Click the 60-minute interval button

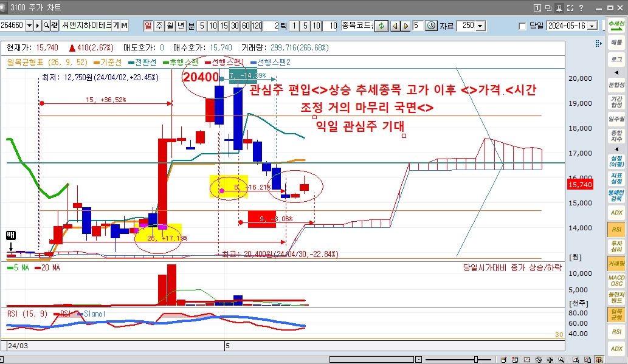[245, 26]
